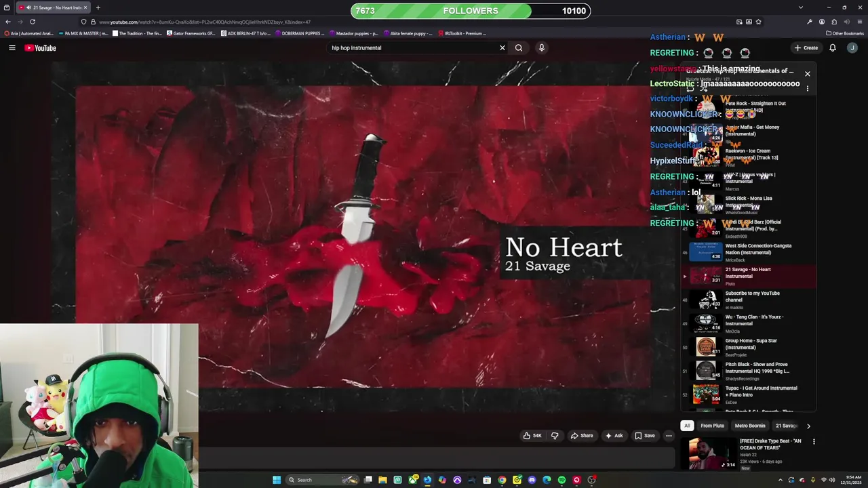Open playlist options three-dot menu
868x488 pixels.
click(808, 88)
